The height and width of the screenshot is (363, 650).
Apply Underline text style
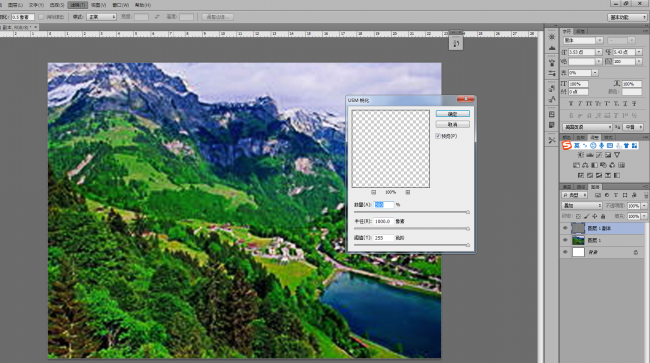point(626,104)
